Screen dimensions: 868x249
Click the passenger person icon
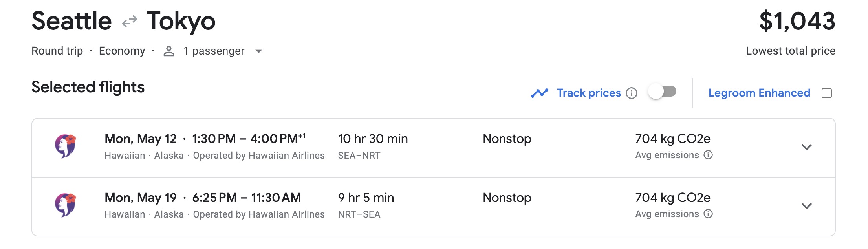pyautogui.click(x=169, y=51)
